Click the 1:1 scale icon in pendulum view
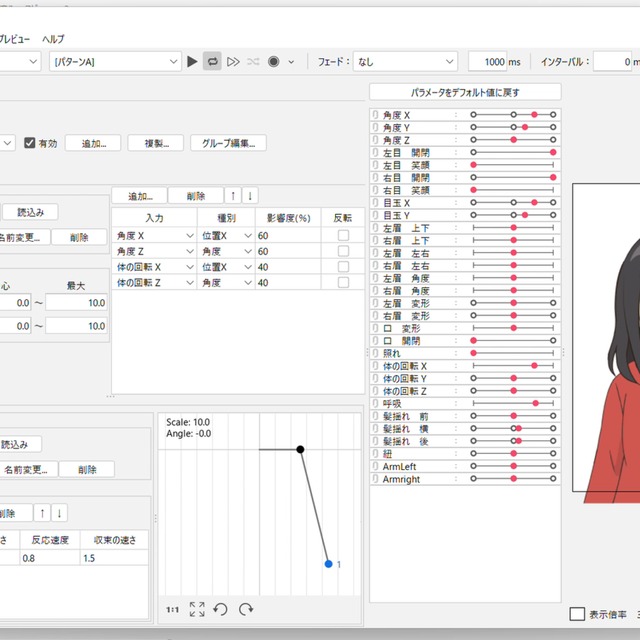This screenshot has height=640, width=640. click(x=173, y=609)
